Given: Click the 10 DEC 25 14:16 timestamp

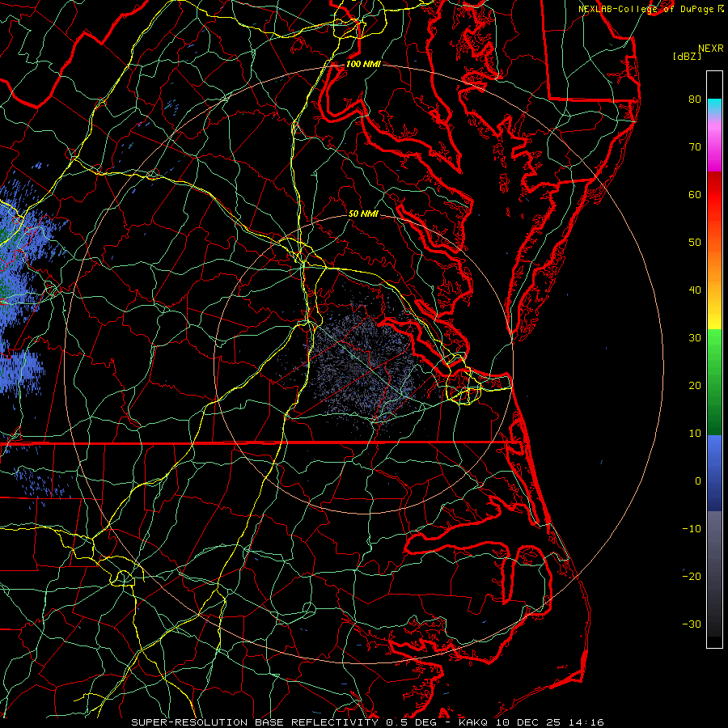Looking at the screenshot, I should [x=549, y=722].
